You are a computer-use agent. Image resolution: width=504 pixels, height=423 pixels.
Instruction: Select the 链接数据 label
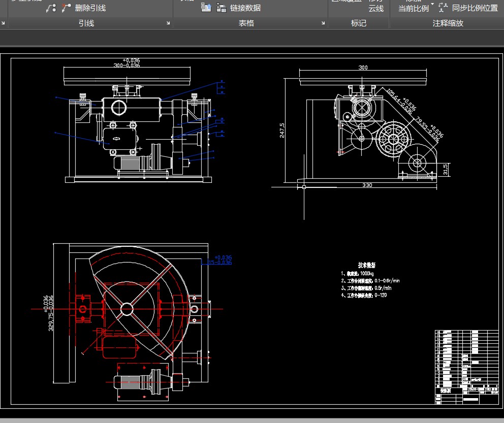click(x=245, y=8)
